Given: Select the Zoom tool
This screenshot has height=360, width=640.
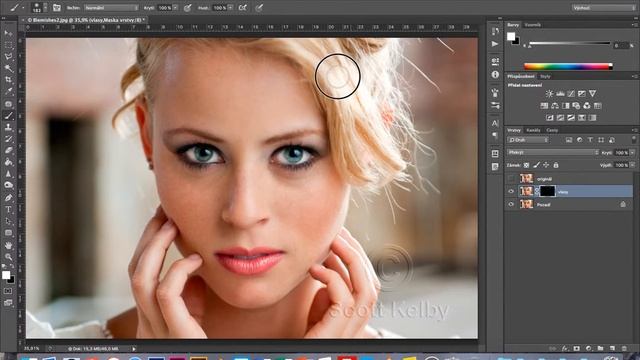Looking at the screenshot, I should coord(8,257).
